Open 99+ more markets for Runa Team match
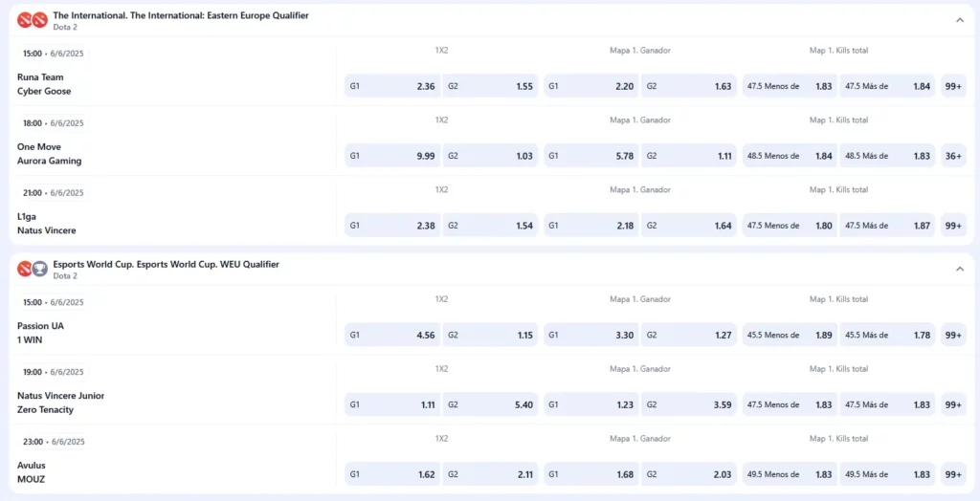980x501 pixels. pyautogui.click(x=953, y=86)
